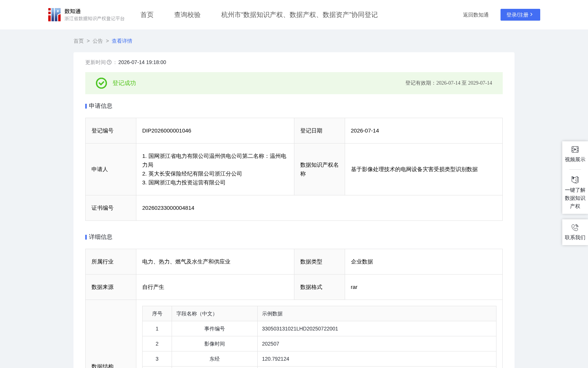Click the 联系我们 phone icon
This screenshot has width=588, height=368.
[575, 227]
